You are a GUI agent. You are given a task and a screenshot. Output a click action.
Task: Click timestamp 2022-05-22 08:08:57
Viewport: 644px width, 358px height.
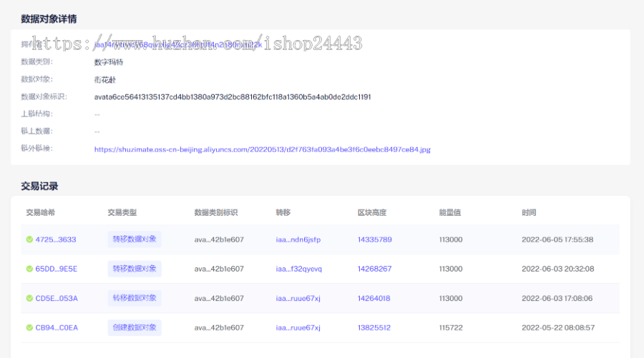558,328
